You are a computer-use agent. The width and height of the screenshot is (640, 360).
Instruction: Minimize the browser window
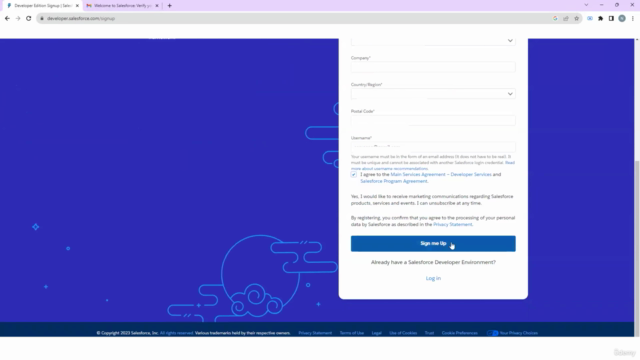click(602, 5)
